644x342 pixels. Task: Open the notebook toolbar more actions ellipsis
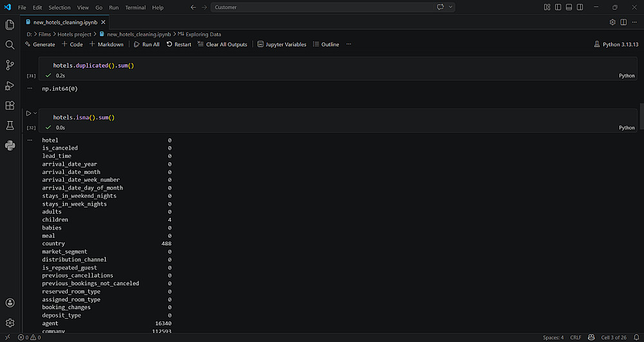348,44
